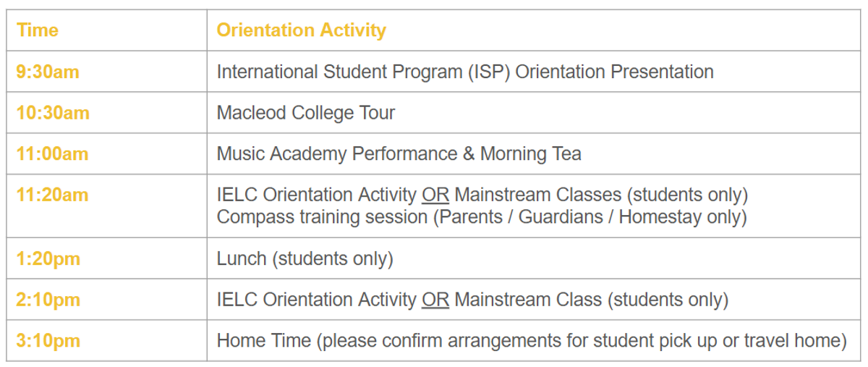Click the Lunch (students only) entry
Screen dimensions: 868x367
(x=305, y=259)
